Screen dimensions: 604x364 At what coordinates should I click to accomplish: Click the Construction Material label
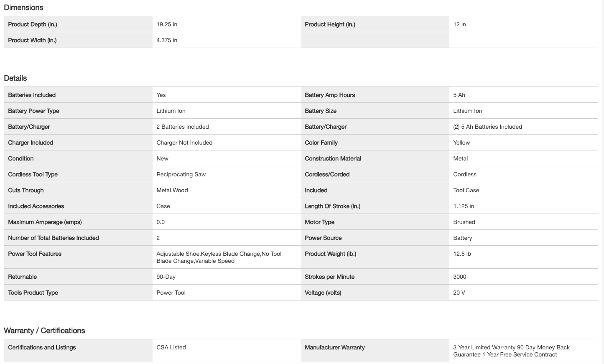(x=333, y=158)
